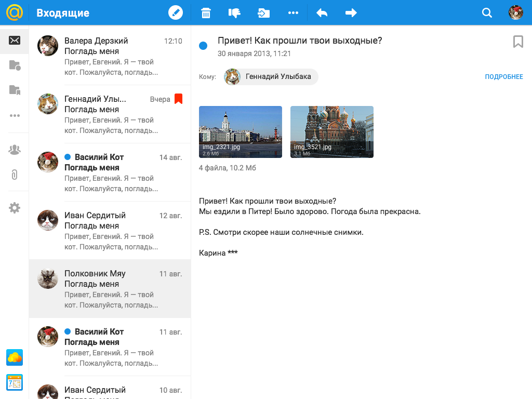The width and height of the screenshot is (532, 399).
Task: Forward the email with the right arrow icon
Action: pos(351,13)
